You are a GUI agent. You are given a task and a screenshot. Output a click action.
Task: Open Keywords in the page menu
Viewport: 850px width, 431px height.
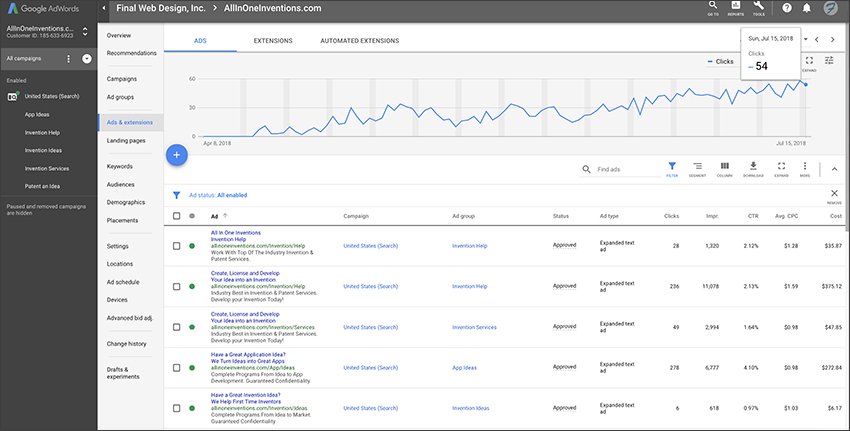[119, 166]
